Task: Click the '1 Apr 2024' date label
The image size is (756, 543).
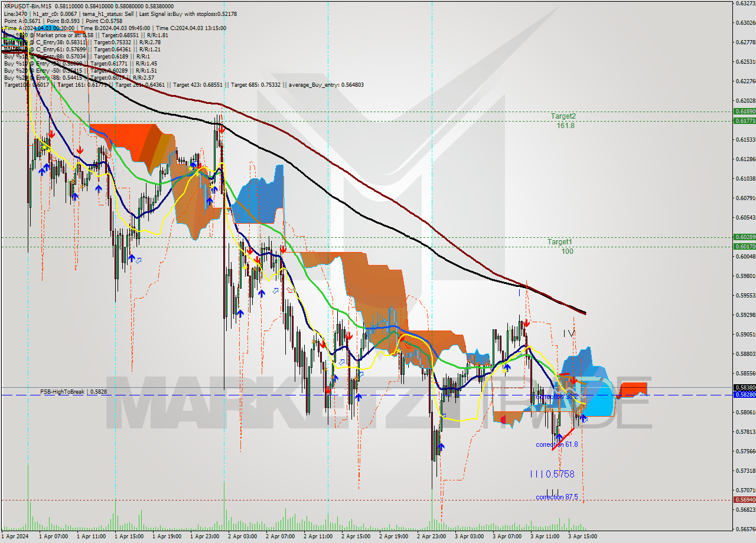Action: [x=14, y=537]
